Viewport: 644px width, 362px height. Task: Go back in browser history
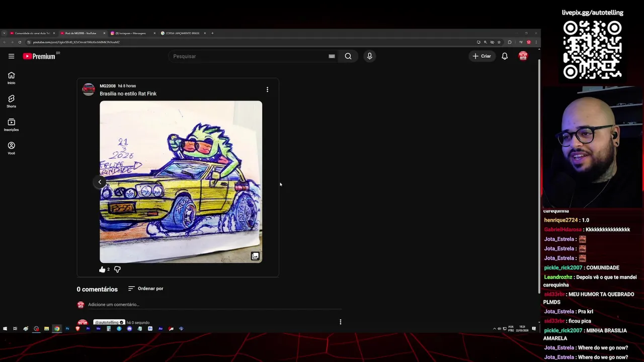coord(4,42)
